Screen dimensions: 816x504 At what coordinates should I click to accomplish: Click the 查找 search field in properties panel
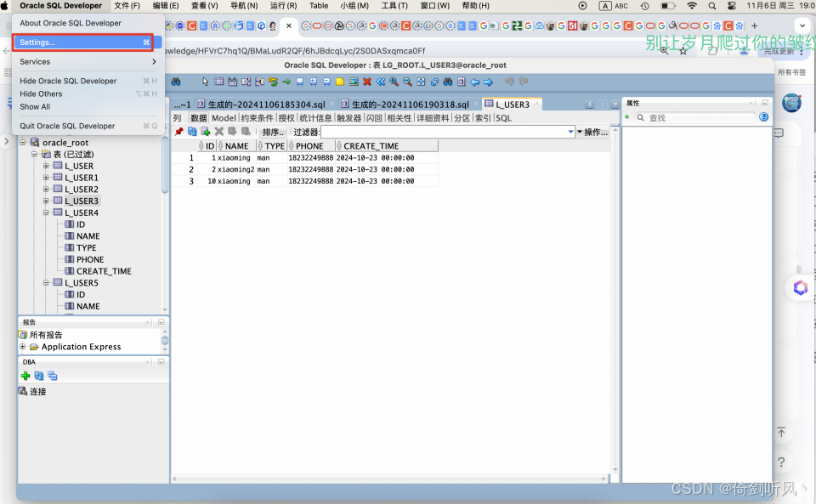[695, 117]
